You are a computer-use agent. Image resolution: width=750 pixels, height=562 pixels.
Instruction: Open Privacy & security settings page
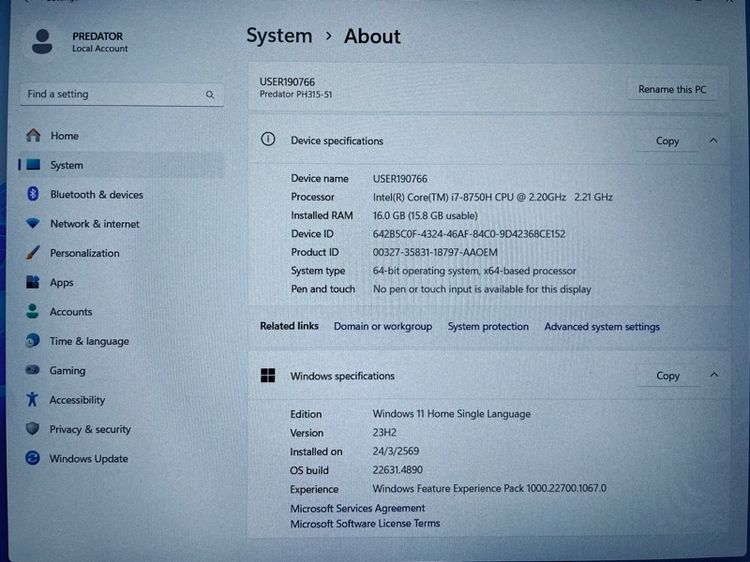coord(90,429)
